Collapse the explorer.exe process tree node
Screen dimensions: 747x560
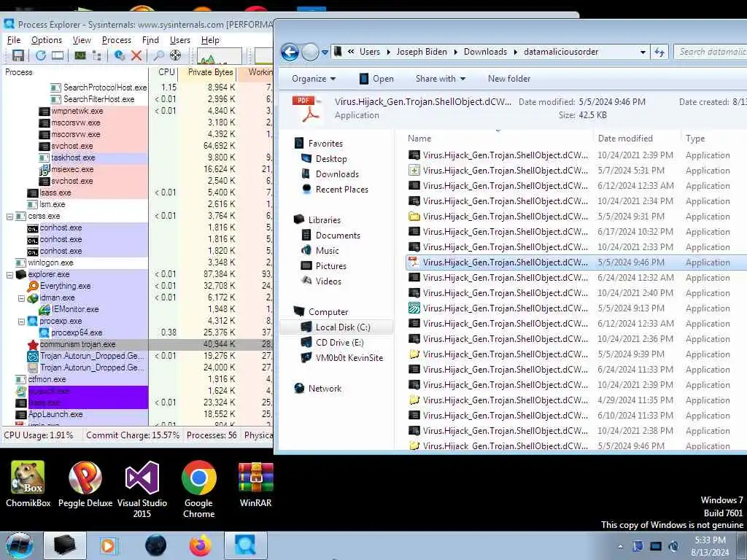tap(9, 275)
